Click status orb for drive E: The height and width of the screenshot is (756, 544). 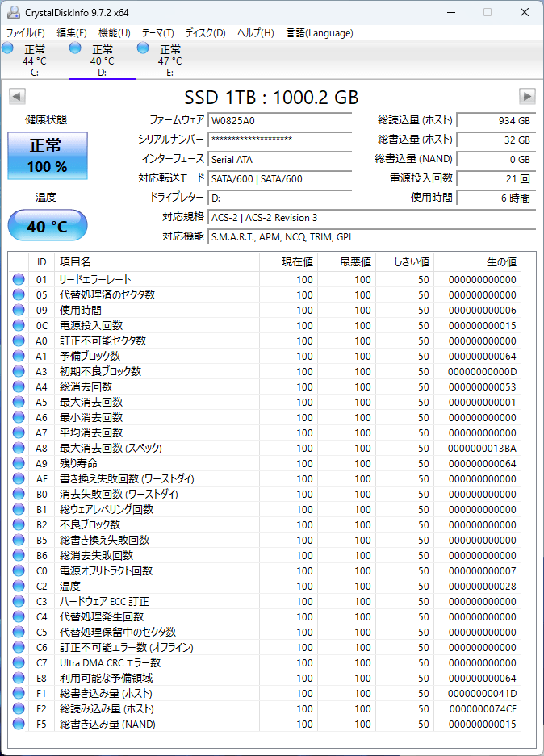[x=144, y=49]
